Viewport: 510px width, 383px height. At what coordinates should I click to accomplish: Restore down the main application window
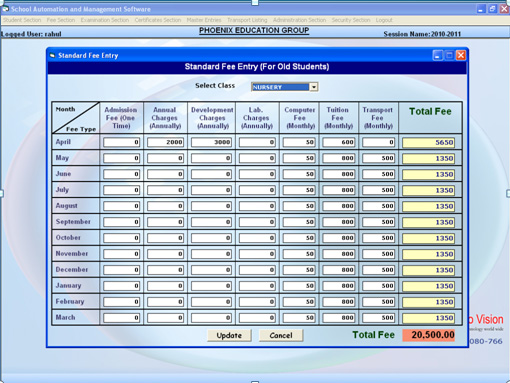(492, 9)
